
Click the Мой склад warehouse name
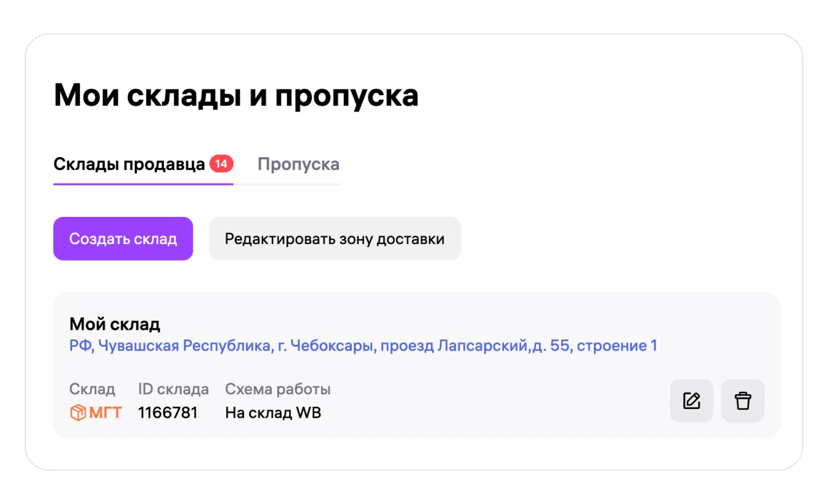(x=115, y=324)
